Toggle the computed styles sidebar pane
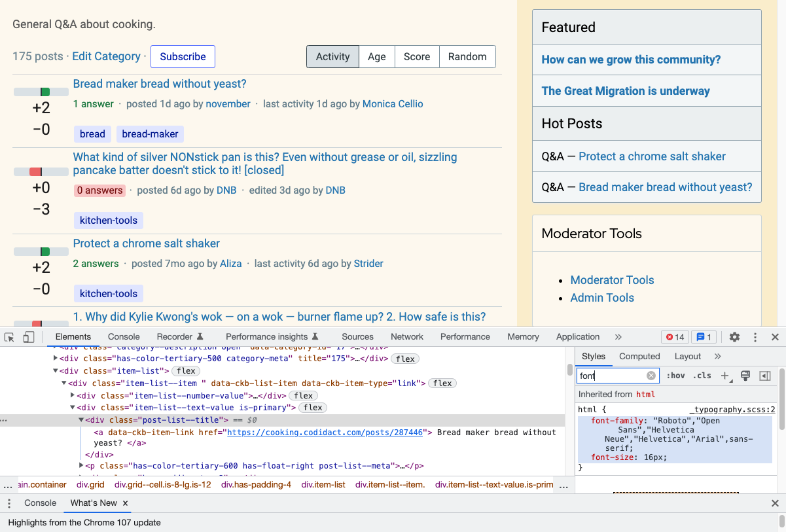 764,376
